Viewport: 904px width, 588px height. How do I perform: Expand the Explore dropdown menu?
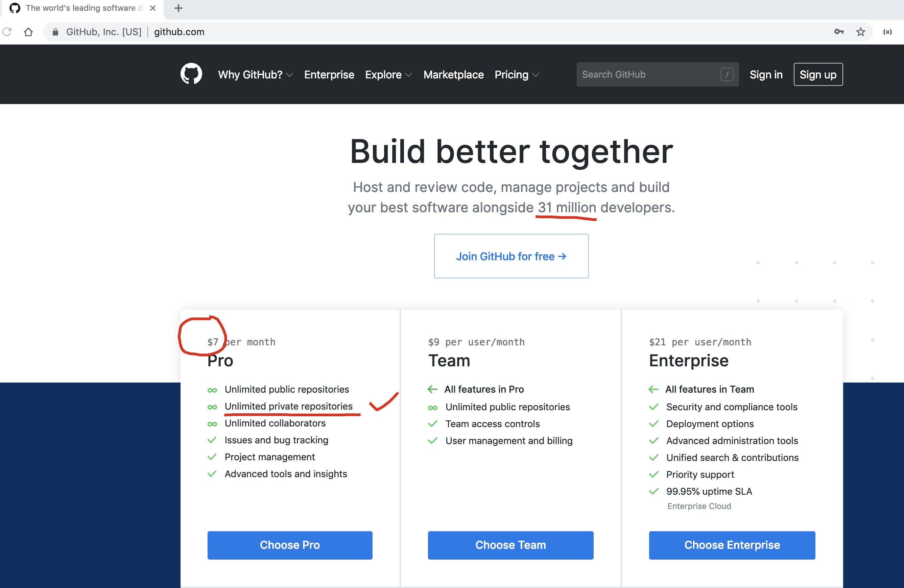point(388,74)
